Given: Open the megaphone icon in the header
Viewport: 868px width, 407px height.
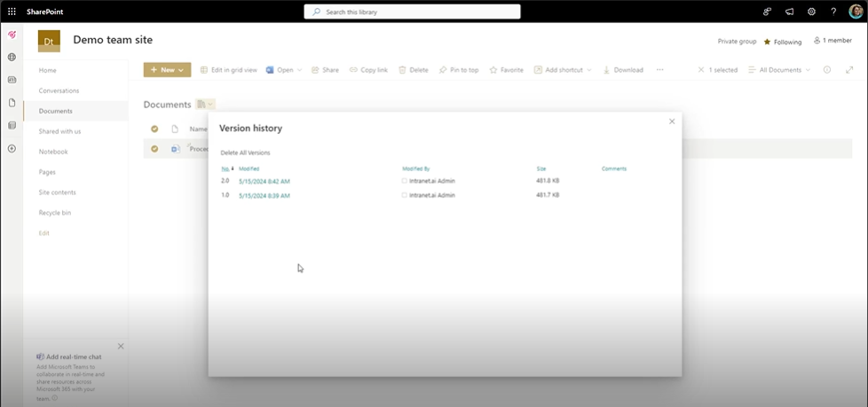Looking at the screenshot, I should 789,12.
